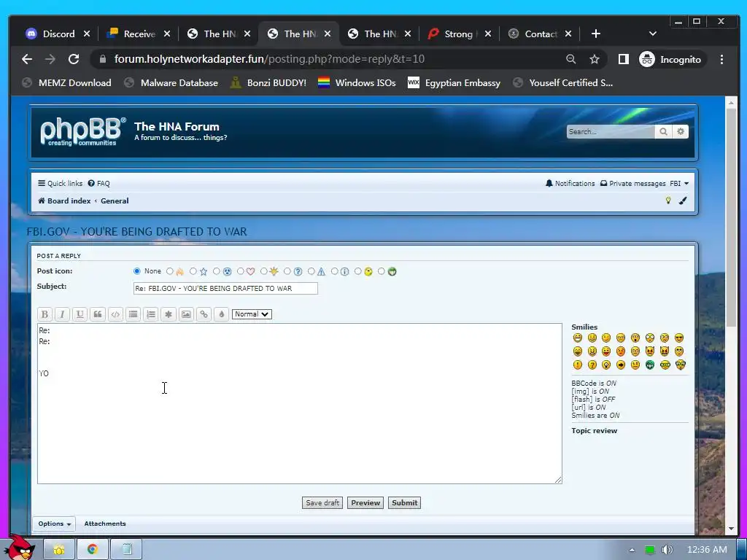747x560 pixels.
Task: Select the question mark post icon radio
Action: [x=287, y=271]
